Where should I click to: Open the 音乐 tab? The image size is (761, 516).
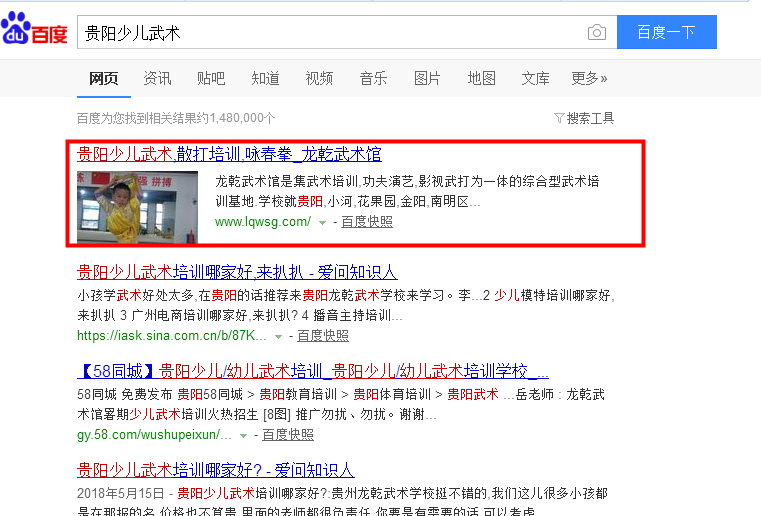pyautogui.click(x=373, y=78)
